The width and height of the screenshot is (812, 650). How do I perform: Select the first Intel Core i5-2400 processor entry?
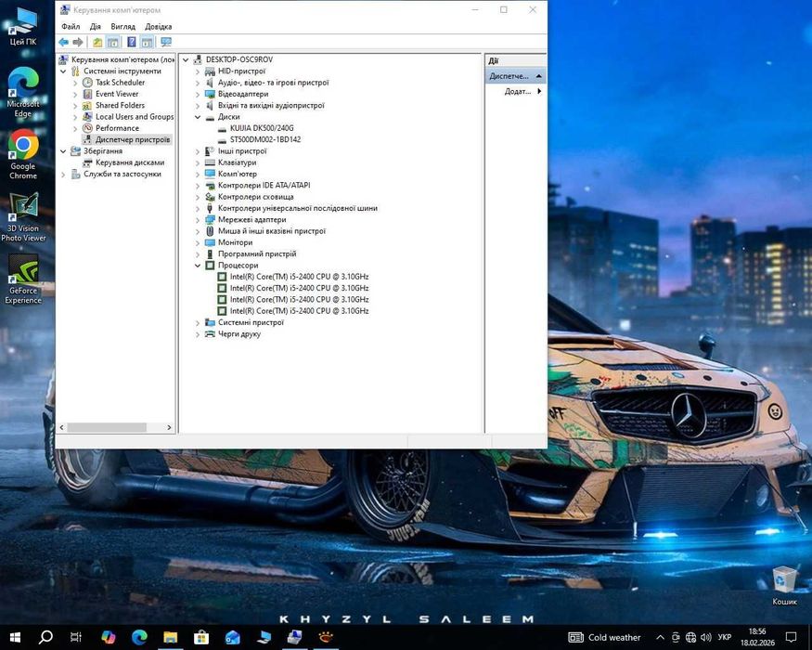(300, 277)
